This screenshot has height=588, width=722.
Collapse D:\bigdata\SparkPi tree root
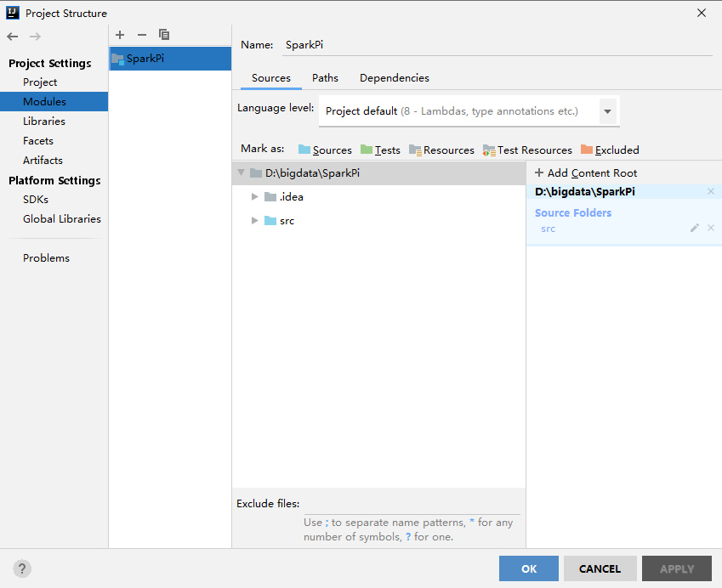(241, 172)
